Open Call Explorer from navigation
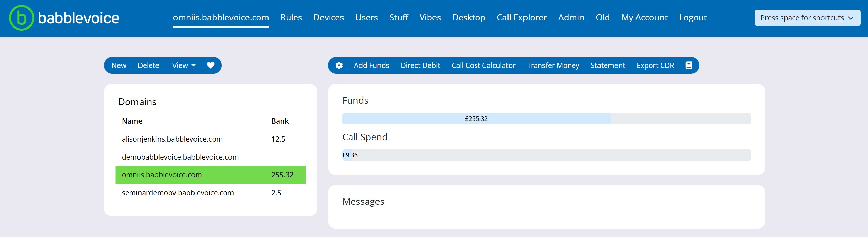This screenshot has height=237, width=868. pos(521,17)
